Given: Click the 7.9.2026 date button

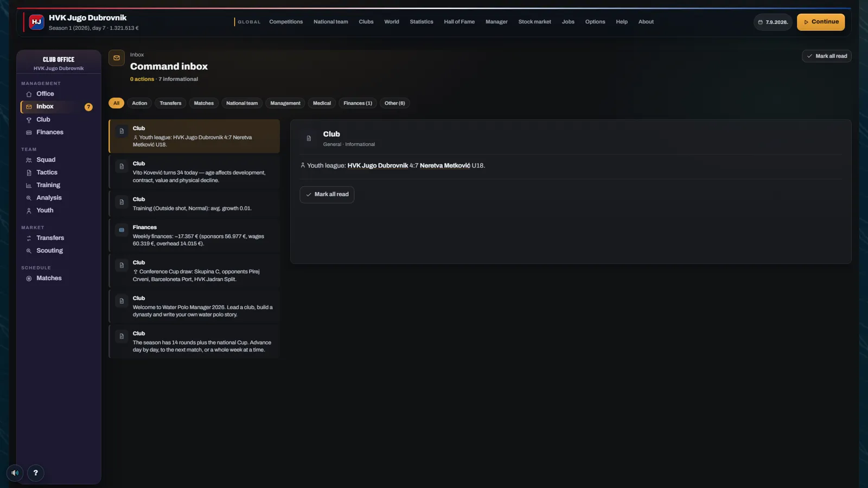Looking at the screenshot, I should pyautogui.click(x=773, y=22).
